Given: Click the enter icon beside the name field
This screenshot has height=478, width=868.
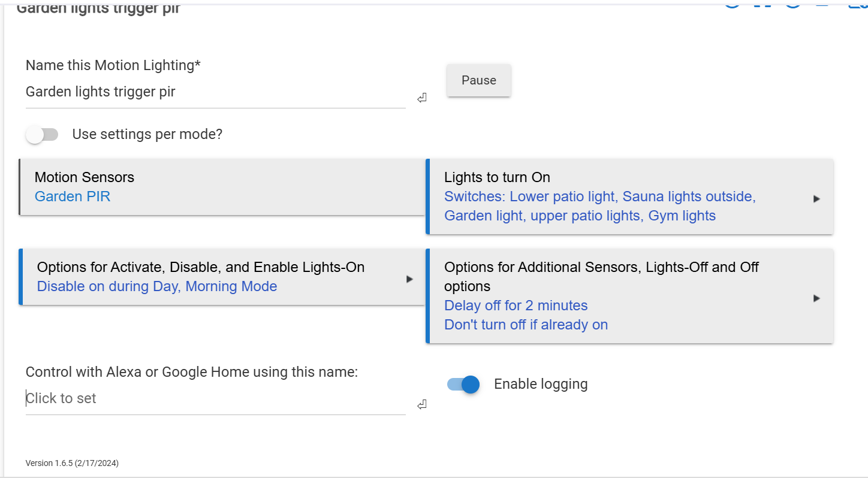Looking at the screenshot, I should 422,98.
